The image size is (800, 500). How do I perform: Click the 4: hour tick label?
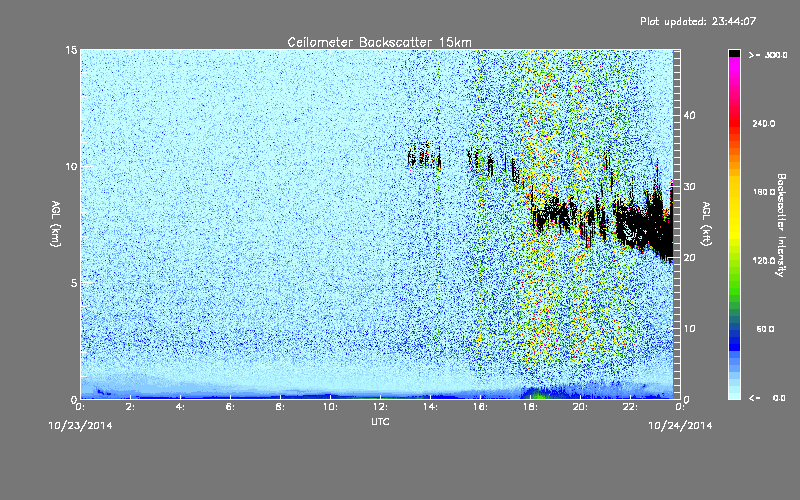180,407
